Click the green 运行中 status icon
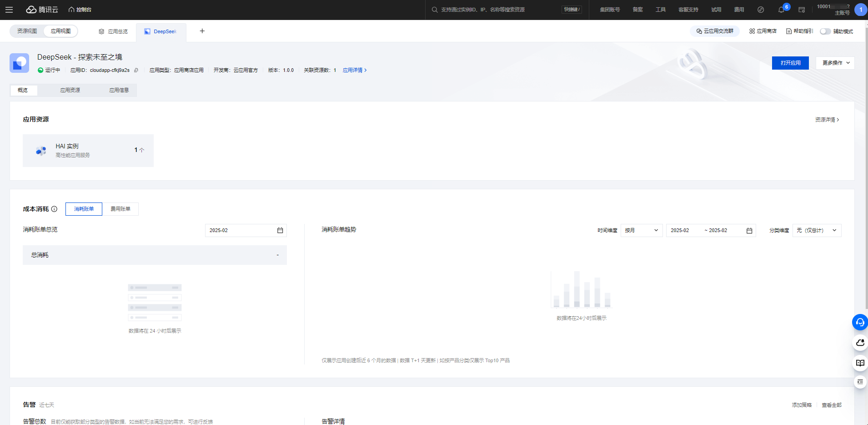Screen dimensions: 868x425 (x=40, y=70)
